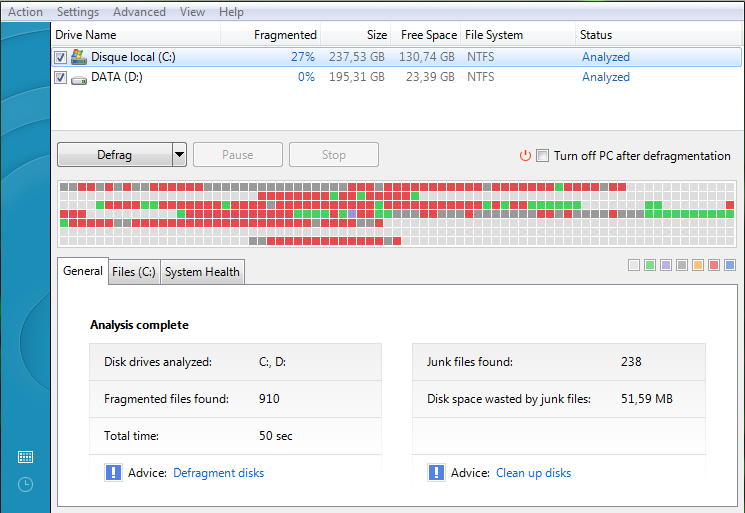Viewport: 745px width, 513px height.
Task: Click the Windows drive icon for Disque local (C:)
Action: (79, 57)
